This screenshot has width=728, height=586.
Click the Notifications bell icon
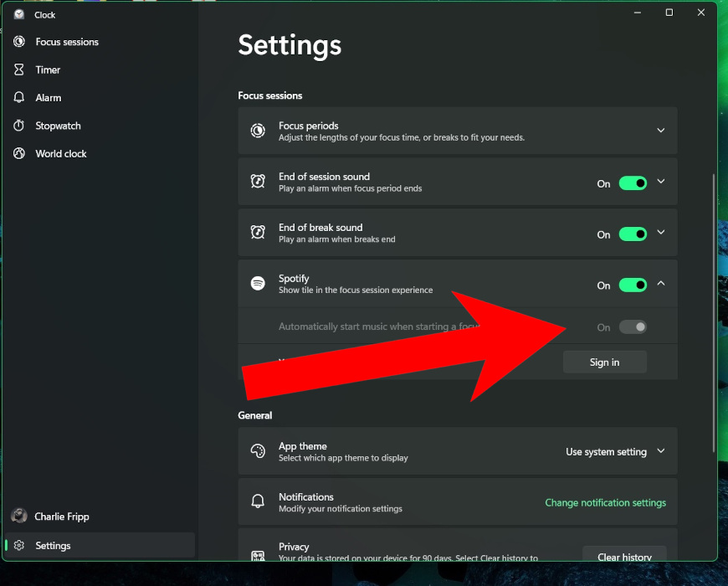point(258,501)
